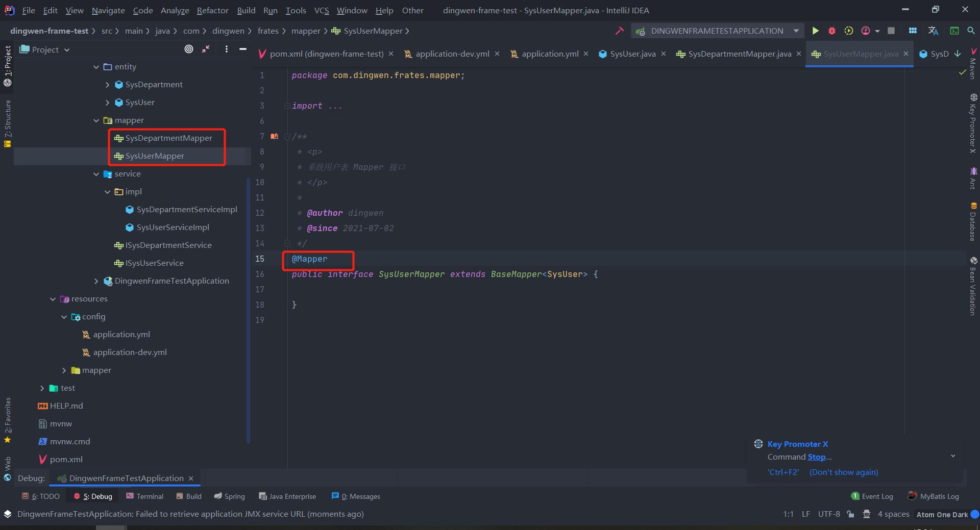Close the DingwenFrameTestApplication debug tab

tap(191, 478)
